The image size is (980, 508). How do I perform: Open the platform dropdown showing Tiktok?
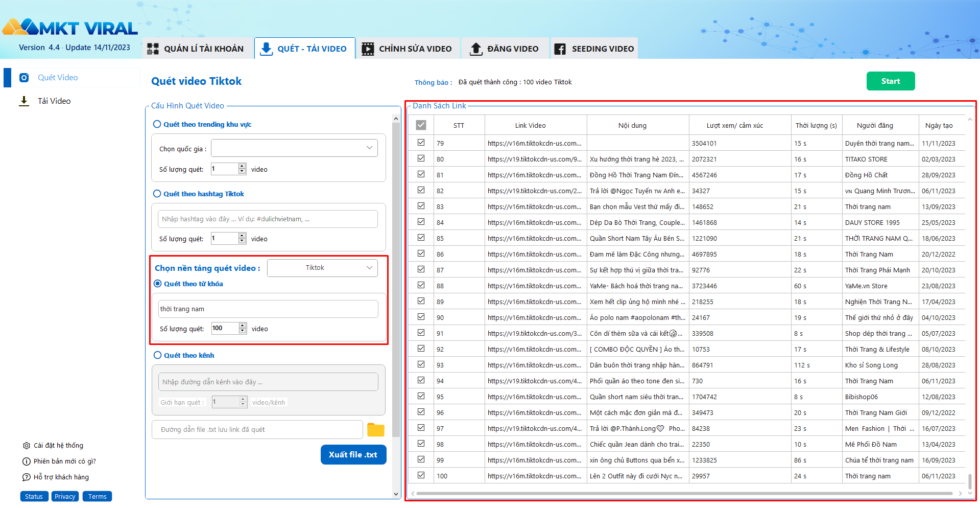coord(322,268)
